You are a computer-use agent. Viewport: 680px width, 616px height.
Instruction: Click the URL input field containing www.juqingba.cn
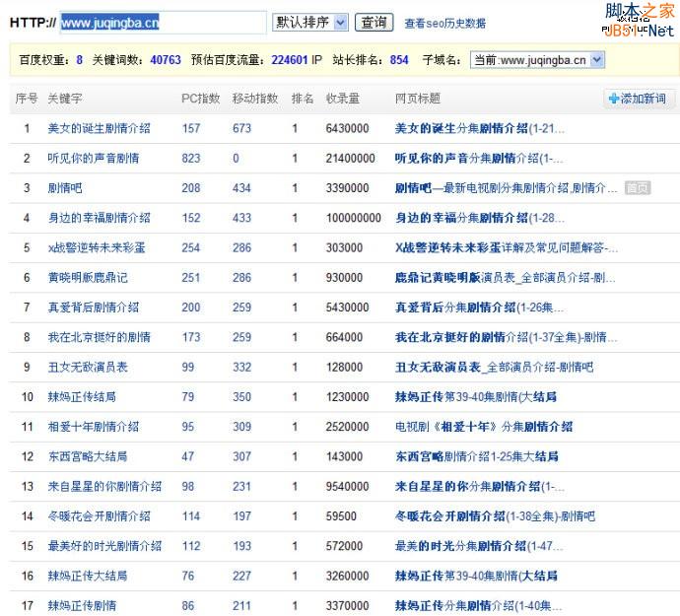163,22
